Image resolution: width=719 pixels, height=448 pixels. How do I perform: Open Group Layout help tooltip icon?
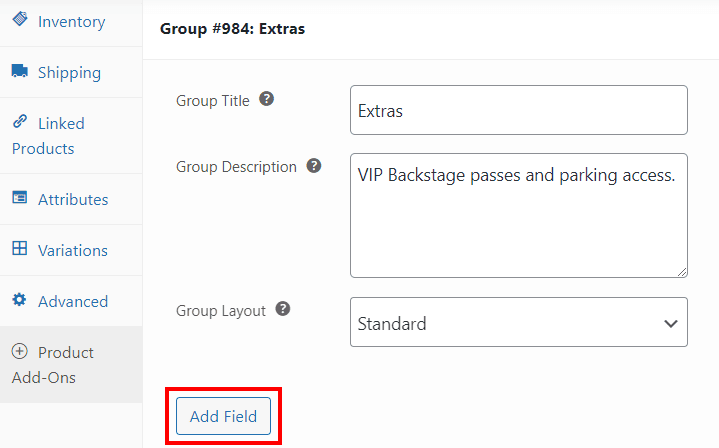click(283, 309)
